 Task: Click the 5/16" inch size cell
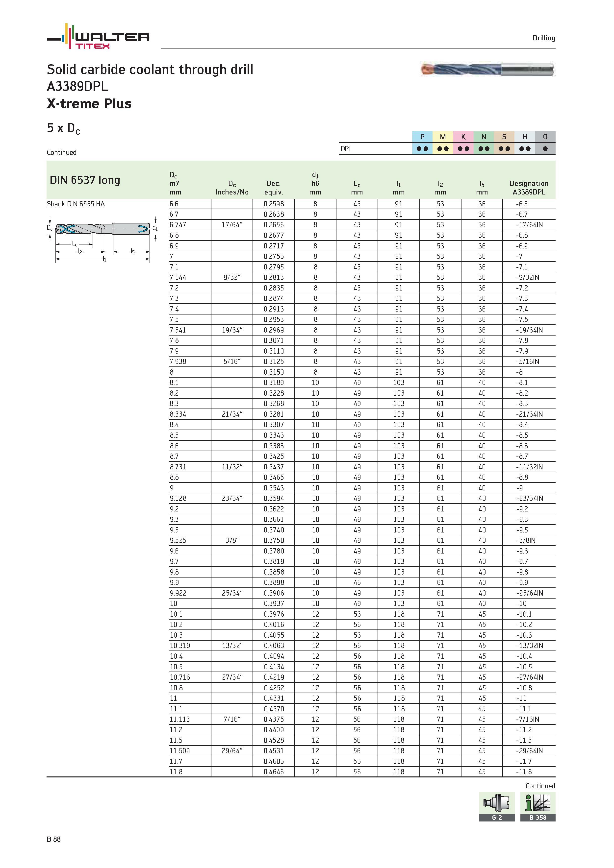click(232, 362)
